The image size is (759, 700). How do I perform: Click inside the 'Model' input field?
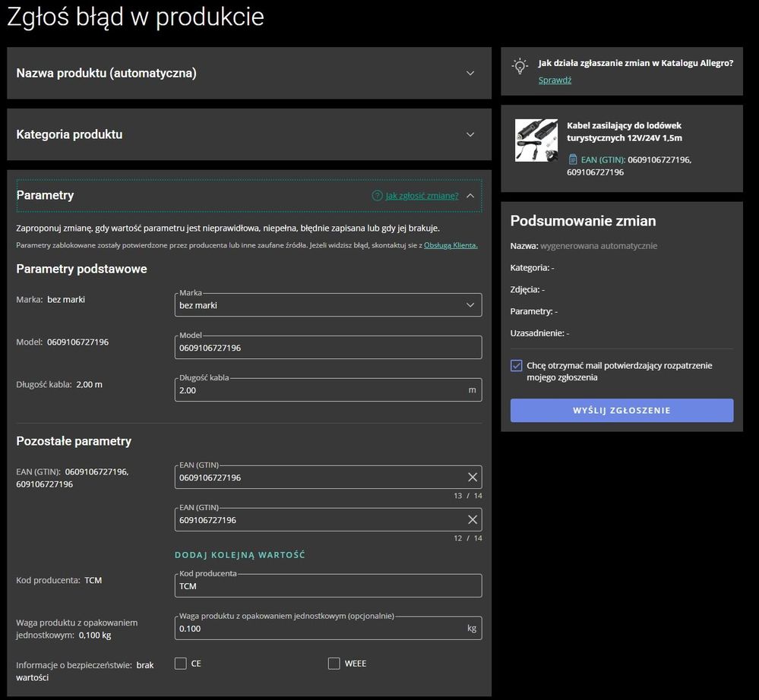327,348
